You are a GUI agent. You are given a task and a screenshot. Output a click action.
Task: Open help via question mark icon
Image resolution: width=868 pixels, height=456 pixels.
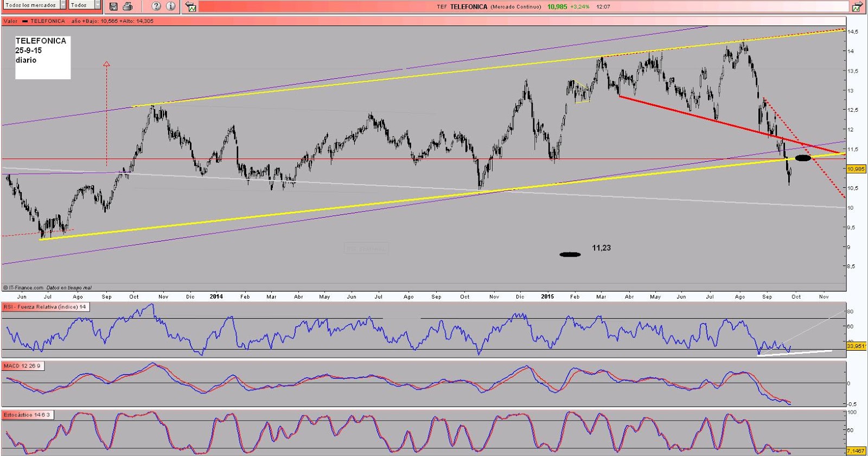tap(156, 7)
